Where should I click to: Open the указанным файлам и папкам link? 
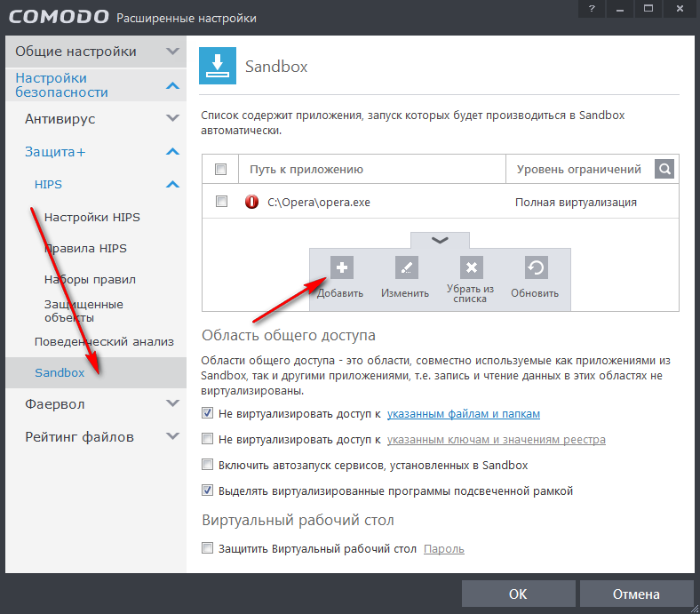[464, 414]
